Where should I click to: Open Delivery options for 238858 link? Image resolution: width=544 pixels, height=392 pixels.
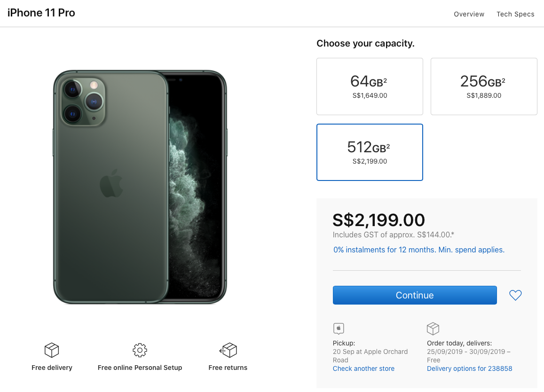(x=469, y=368)
